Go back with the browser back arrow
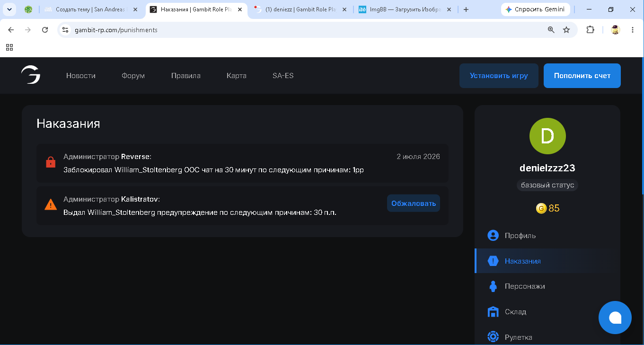The height and width of the screenshot is (345, 644). 11,30
